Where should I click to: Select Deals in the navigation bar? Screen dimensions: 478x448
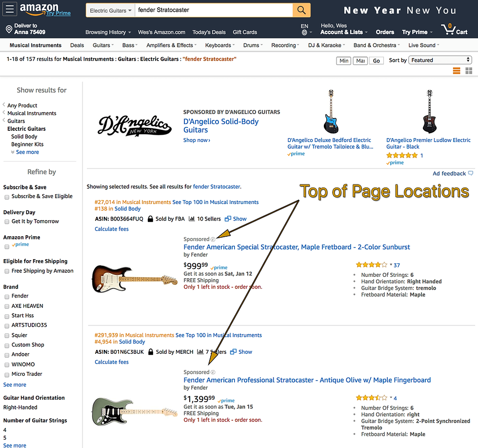[77, 45]
